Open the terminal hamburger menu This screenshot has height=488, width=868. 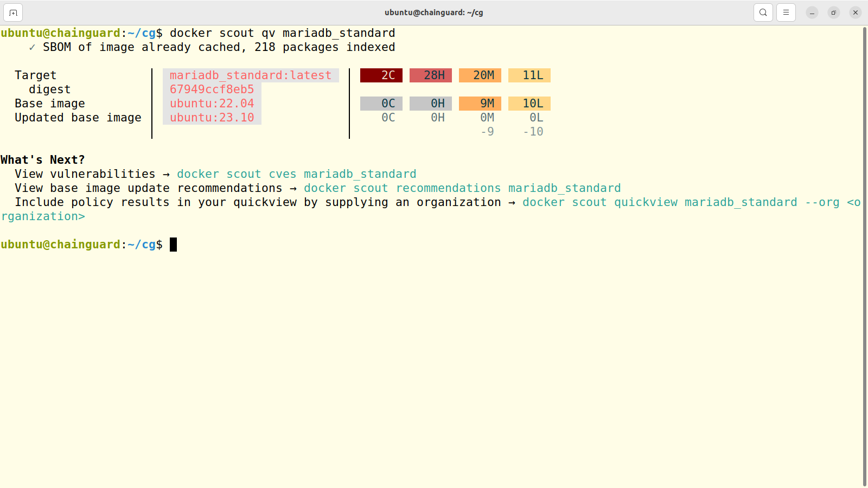tap(786, 12)
